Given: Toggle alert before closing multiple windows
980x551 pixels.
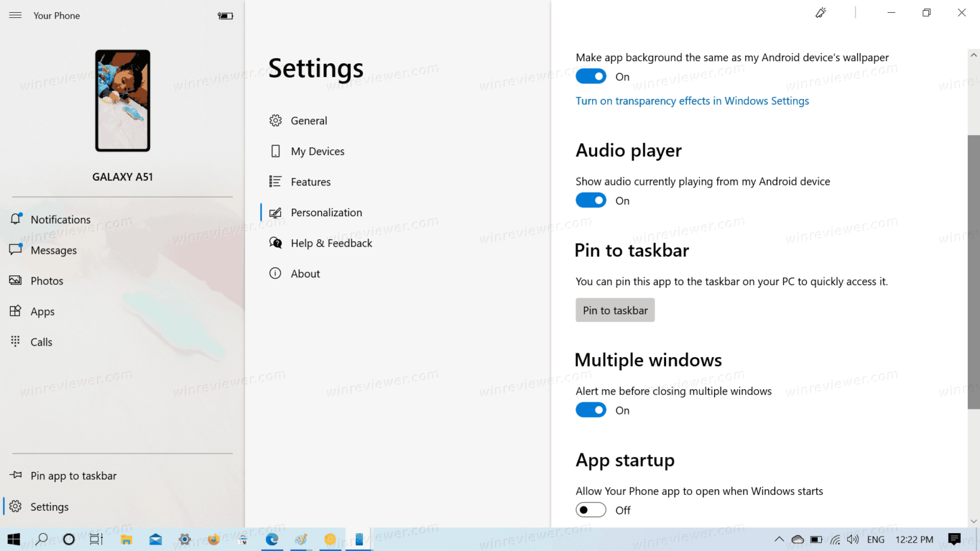Looking at the screenshot, I should (x=591, y=410).
